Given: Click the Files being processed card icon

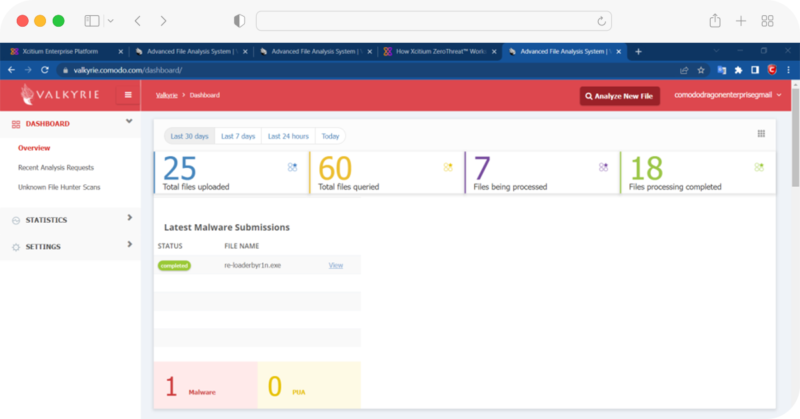Looking at the screenshot, I should [603, 167].
